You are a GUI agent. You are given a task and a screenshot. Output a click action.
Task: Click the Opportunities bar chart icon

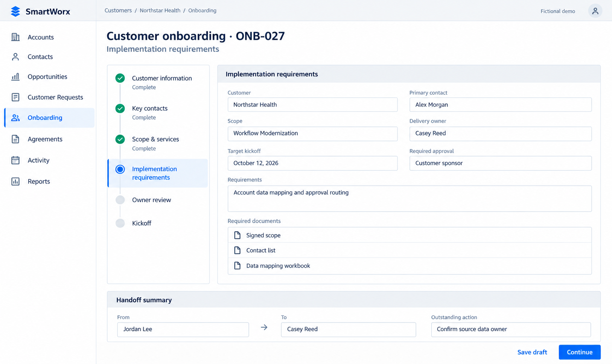(x=15, y=77)
